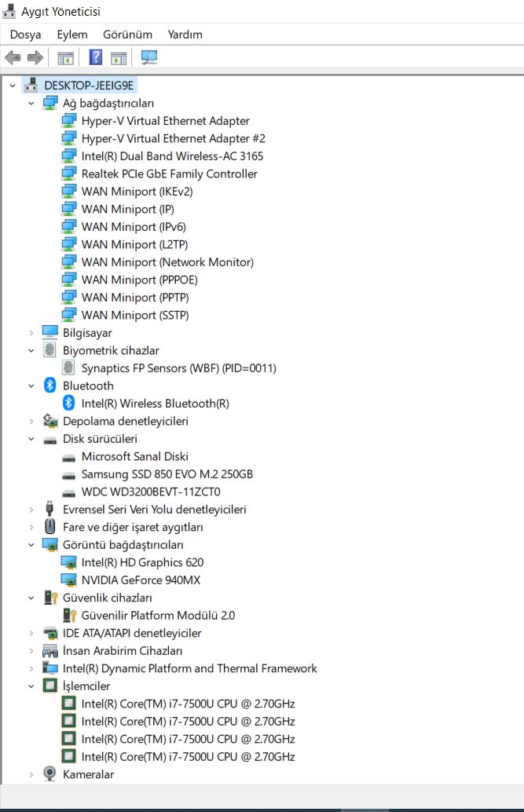Click the show/hide action pane toolbar icon
Screen dimensions: 524x812
click(x=119, y=58)
